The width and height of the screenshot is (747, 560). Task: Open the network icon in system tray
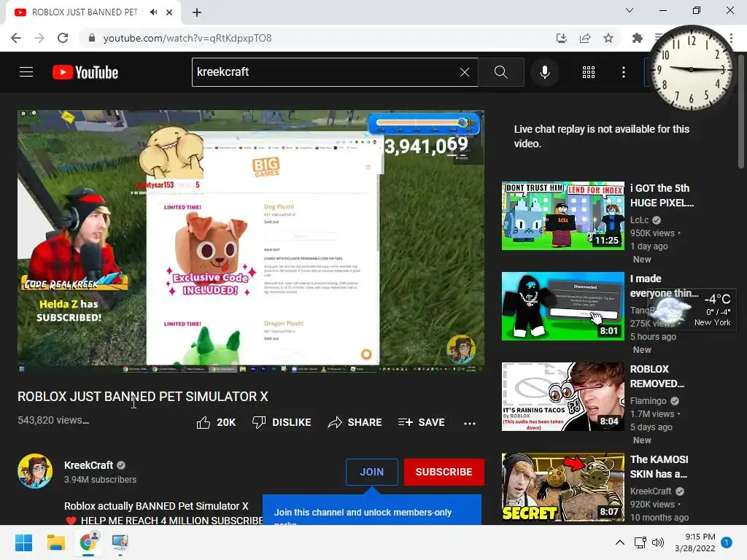(640, 542)
